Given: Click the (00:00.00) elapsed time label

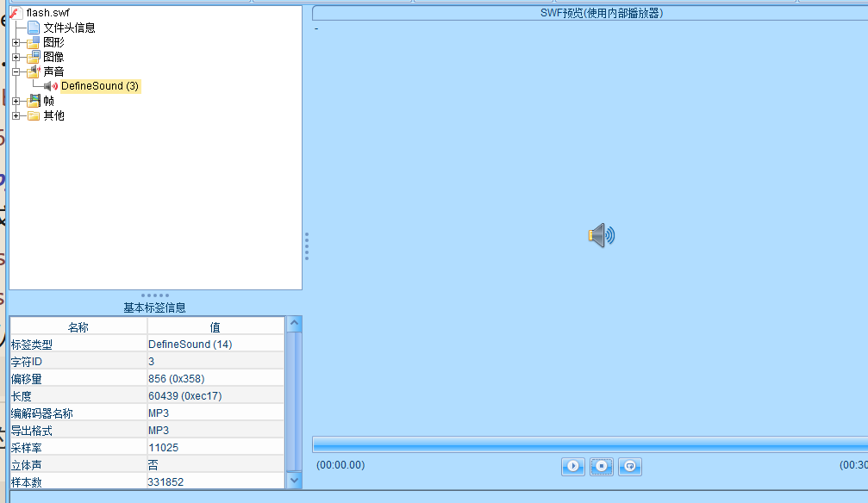Looking at the screenshot, I should tap(340, 465).
